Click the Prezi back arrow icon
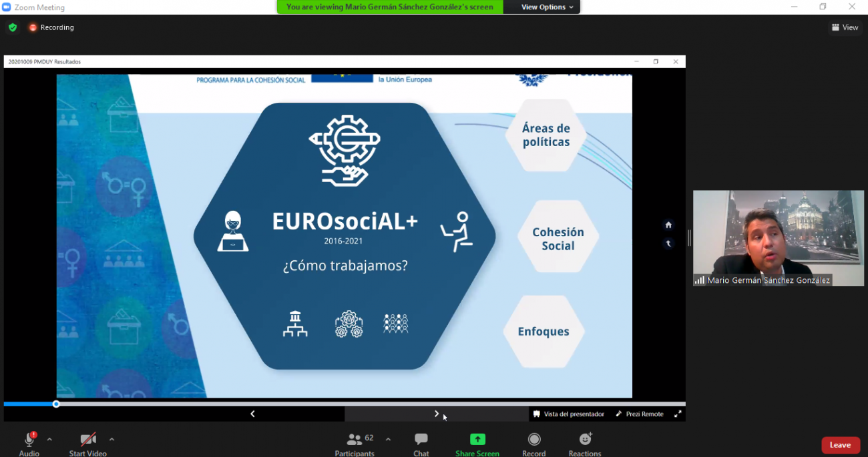Viewport: 868px width, 457px height. pyautogui.click(x=668, y=244)
